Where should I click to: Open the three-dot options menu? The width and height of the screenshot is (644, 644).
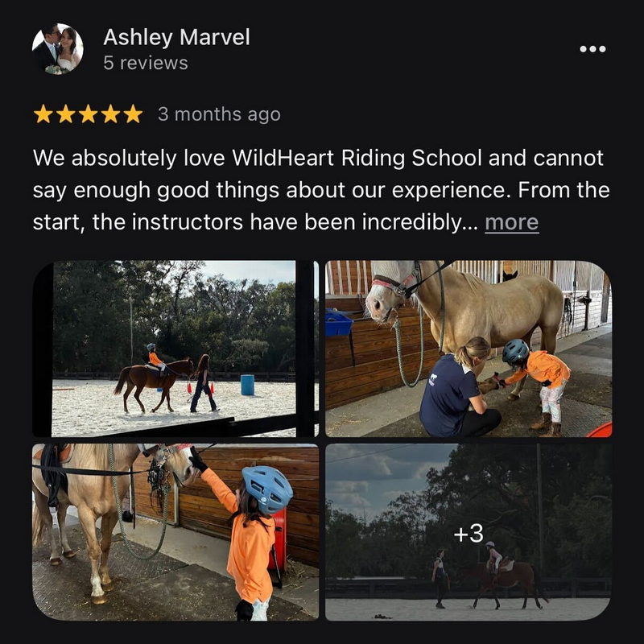[x=592, y=49]
